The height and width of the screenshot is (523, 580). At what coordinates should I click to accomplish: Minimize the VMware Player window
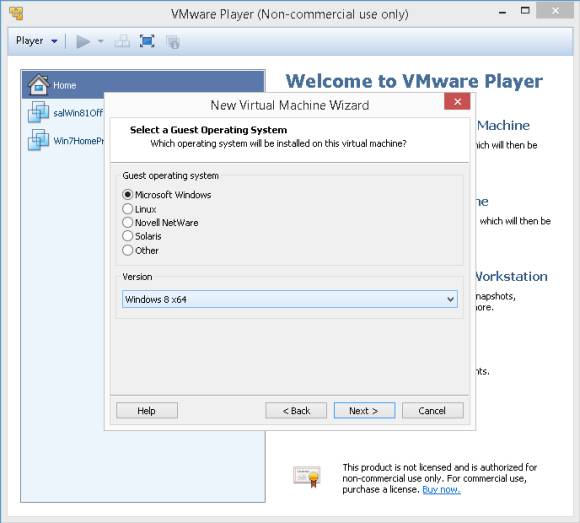pos(502,12)
